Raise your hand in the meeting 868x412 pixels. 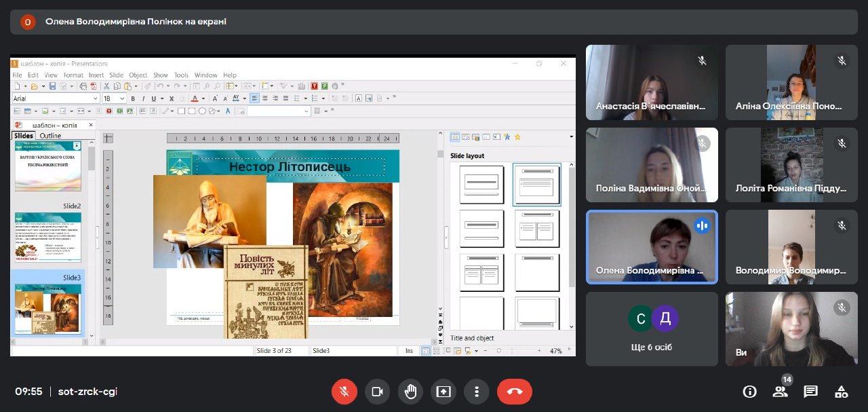(410, 392)
